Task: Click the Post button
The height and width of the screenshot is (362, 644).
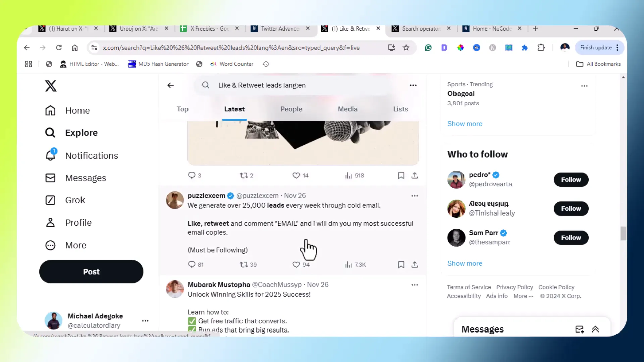Action: click(x=91, y=271)
